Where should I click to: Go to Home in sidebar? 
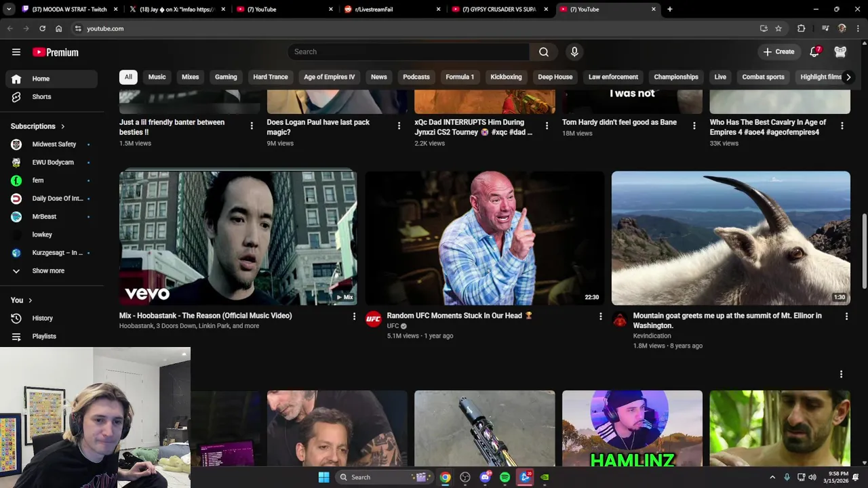(52, 79)
